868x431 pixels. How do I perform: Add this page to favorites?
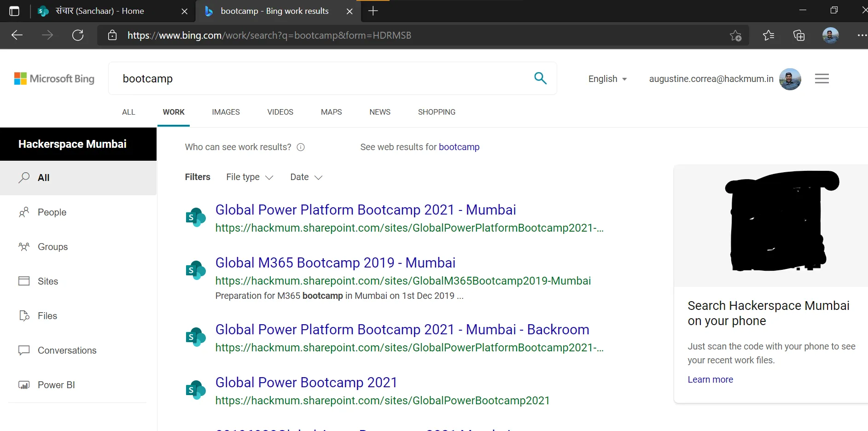click(735, 35)
